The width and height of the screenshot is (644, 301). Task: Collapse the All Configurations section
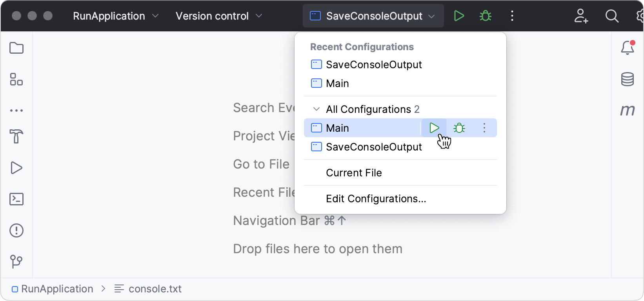pyautogui.click(x=316, y=109)
